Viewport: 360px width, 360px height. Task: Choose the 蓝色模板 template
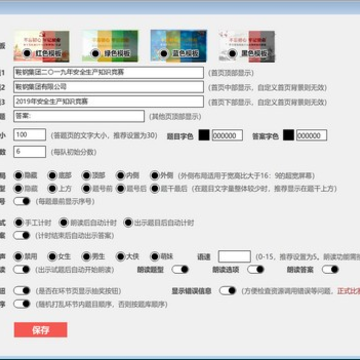pos(164,53)
